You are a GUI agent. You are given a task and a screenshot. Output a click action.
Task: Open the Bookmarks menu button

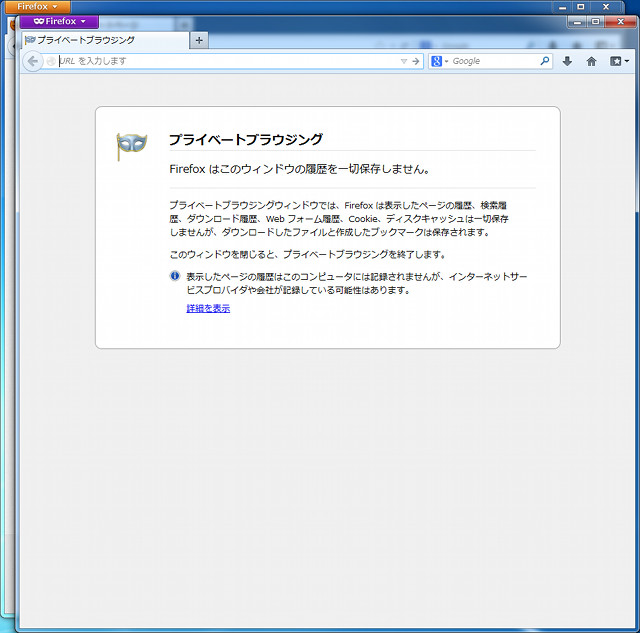619,61
